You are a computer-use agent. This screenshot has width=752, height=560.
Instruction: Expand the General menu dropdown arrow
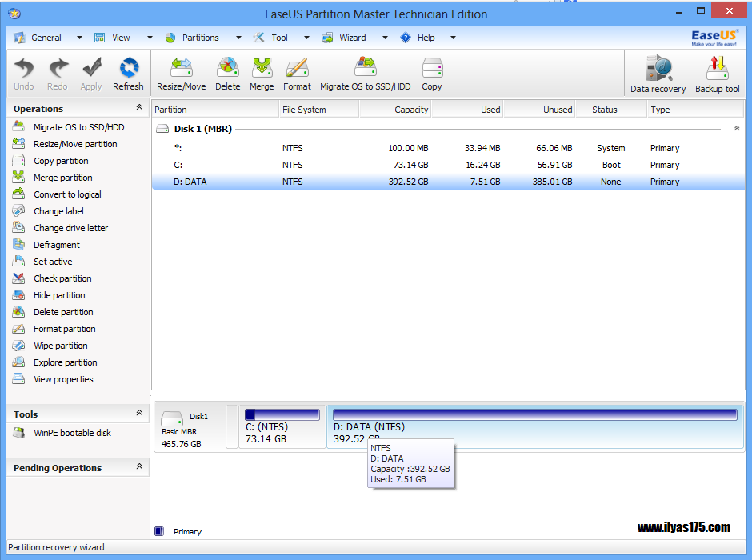tap(79, 38)
